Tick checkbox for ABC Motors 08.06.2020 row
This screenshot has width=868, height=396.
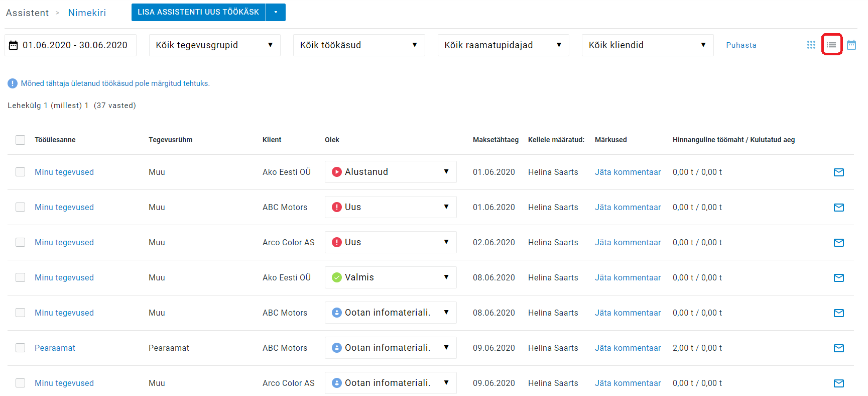20,313
